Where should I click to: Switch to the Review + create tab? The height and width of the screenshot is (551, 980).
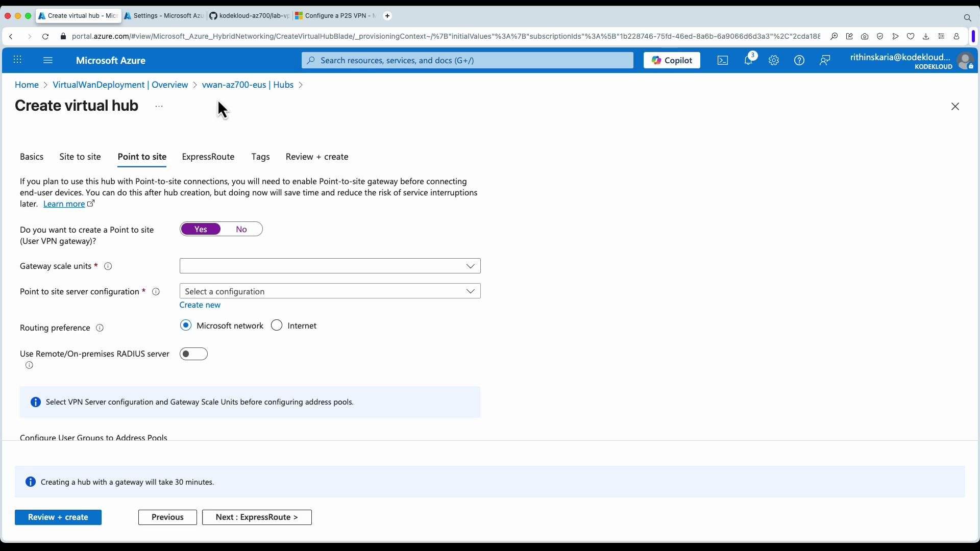tap(317, 157)
